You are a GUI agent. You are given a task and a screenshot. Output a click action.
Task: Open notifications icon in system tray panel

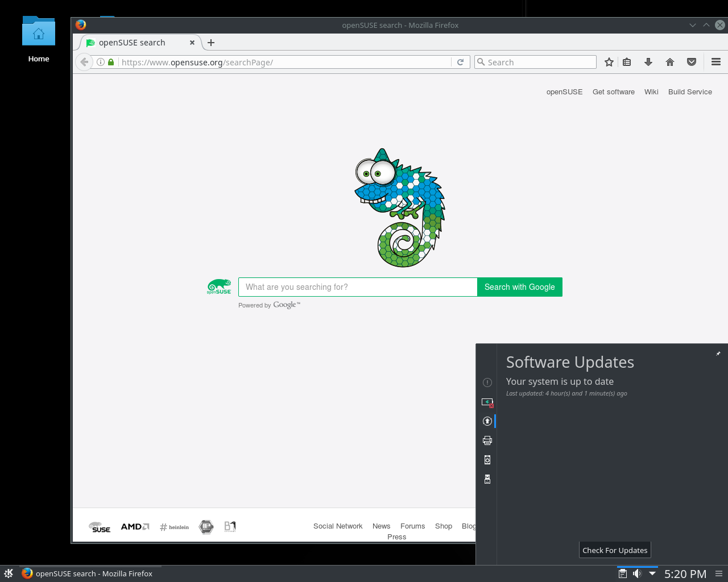487,383
